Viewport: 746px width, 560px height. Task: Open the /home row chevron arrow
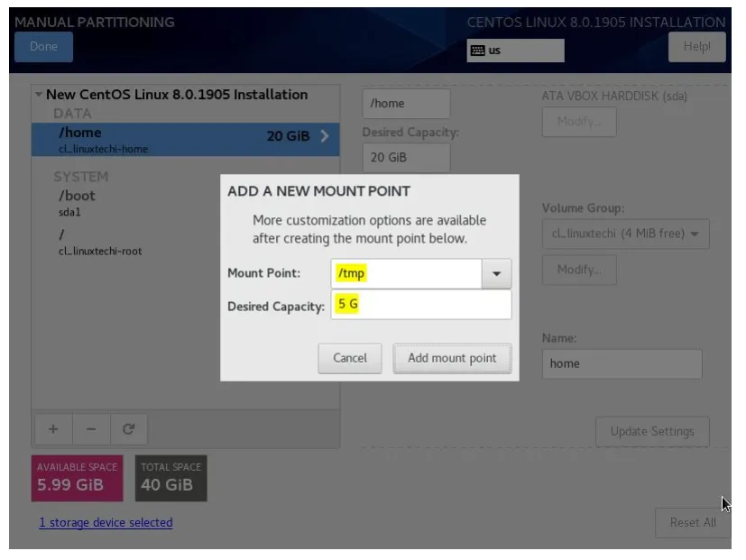coord(325,136)
